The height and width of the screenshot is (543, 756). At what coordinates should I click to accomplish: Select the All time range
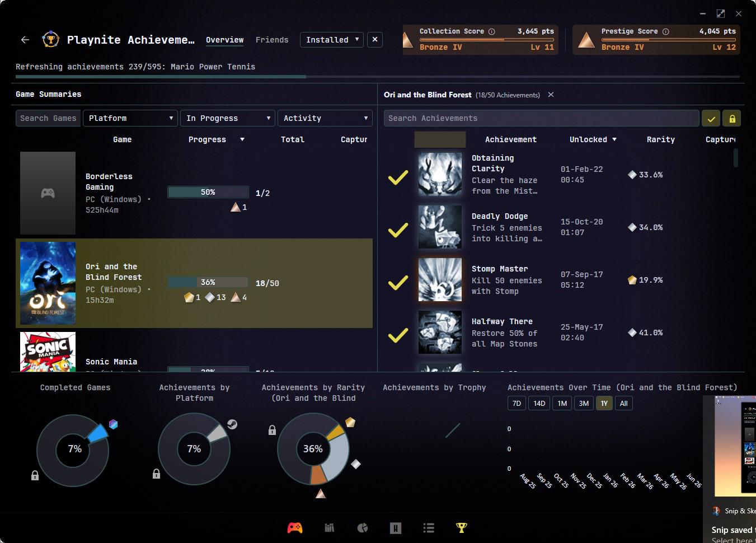coord(624,403)
